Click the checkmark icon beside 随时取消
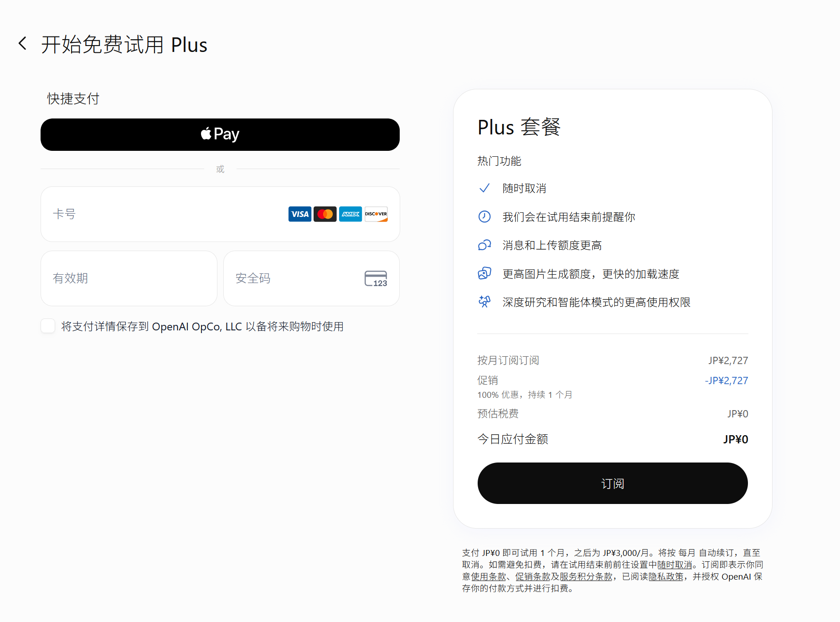Image resolution: width=840 pixels, height=622 pixels. coord(484,188)
